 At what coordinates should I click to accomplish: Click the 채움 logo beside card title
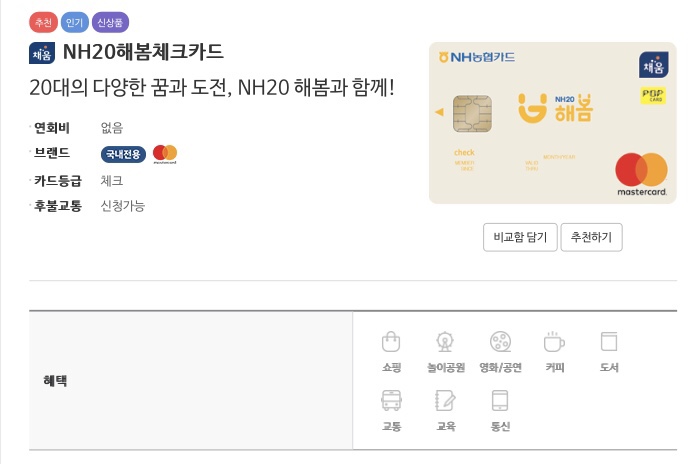[x=42, y=53]
